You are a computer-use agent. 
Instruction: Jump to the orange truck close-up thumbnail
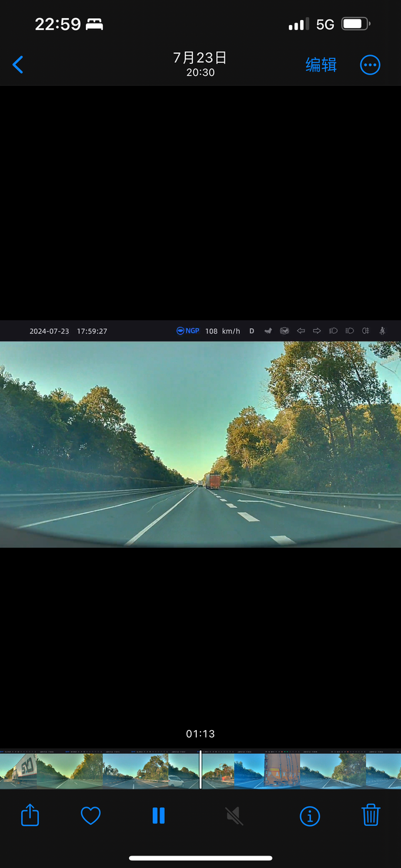[x=283, y=770]
